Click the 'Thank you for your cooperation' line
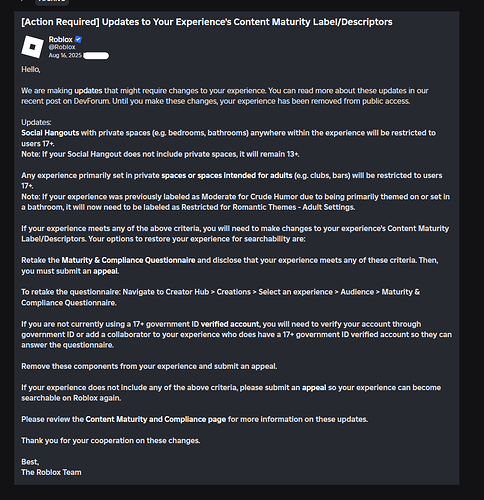Viewport: 484px width, 500px height. point(111,440)
